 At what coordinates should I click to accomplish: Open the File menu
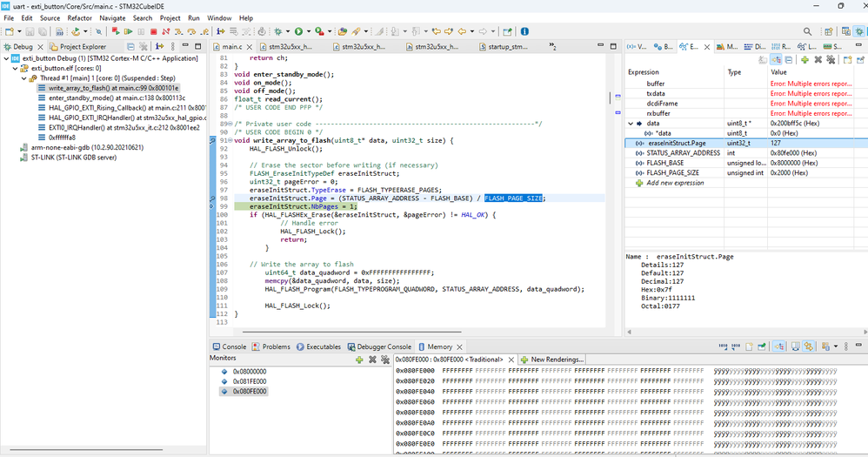pos(9,18)
